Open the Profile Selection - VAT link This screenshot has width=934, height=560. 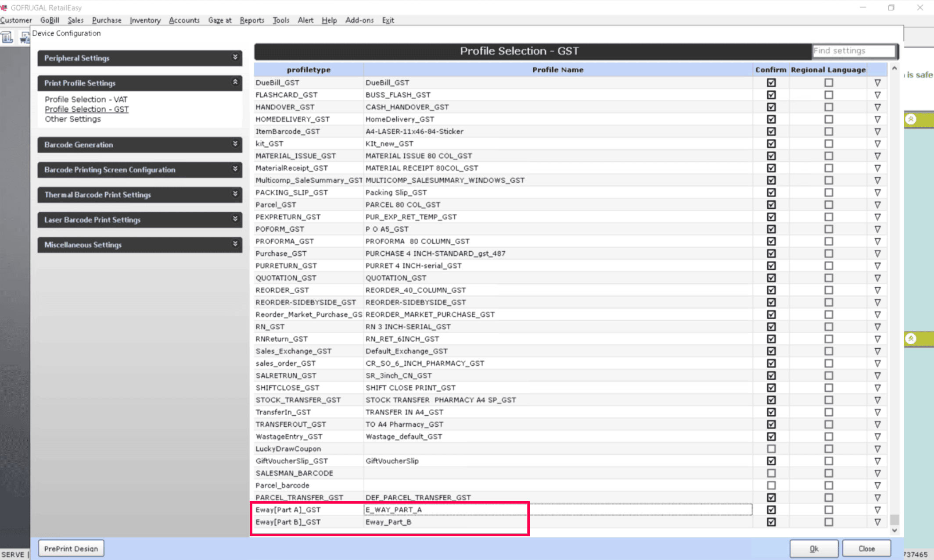click(86, 99)
